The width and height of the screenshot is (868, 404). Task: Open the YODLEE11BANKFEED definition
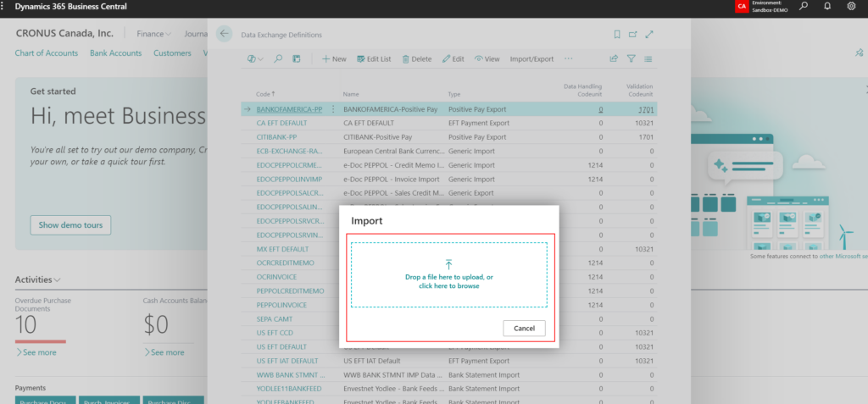pyautogui.click(x=289, y=389)
